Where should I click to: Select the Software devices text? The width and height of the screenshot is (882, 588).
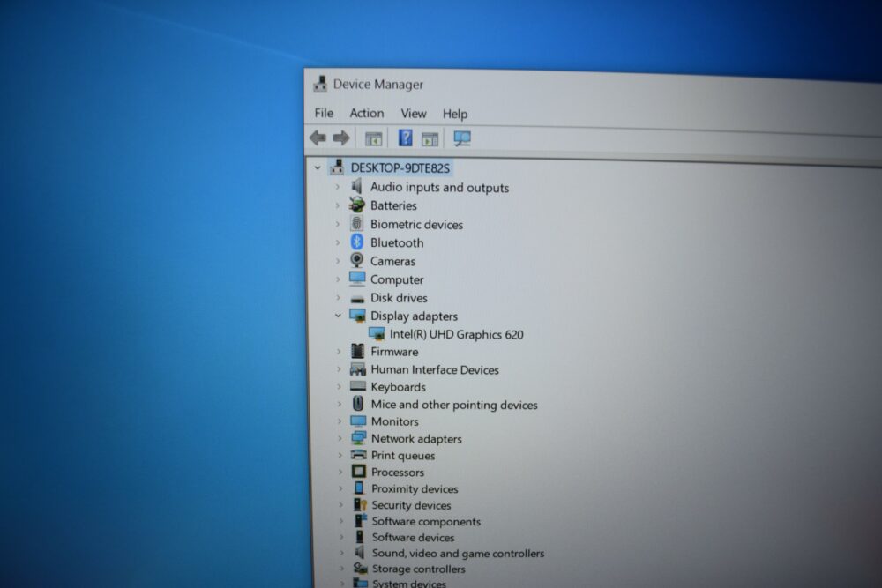point(413,538)
